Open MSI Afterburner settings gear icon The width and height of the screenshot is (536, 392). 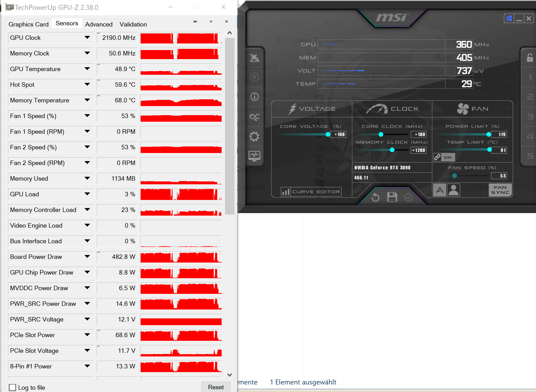click(254, 136)
